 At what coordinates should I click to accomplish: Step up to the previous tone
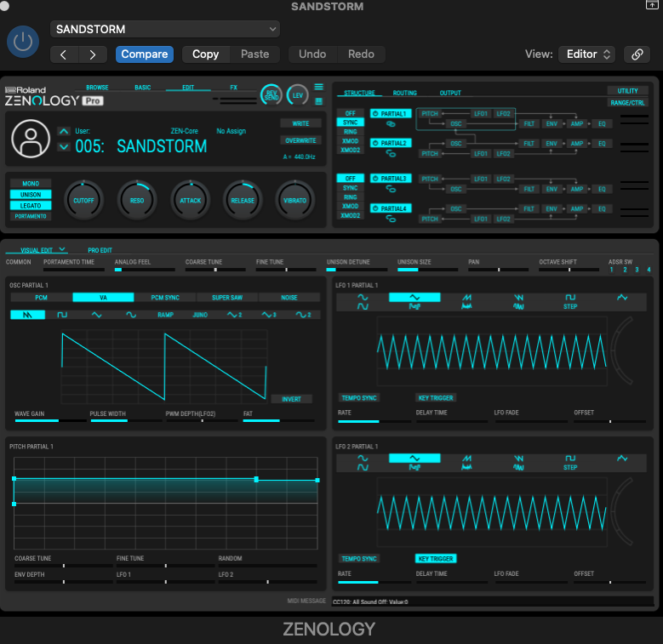coord(64,131)
